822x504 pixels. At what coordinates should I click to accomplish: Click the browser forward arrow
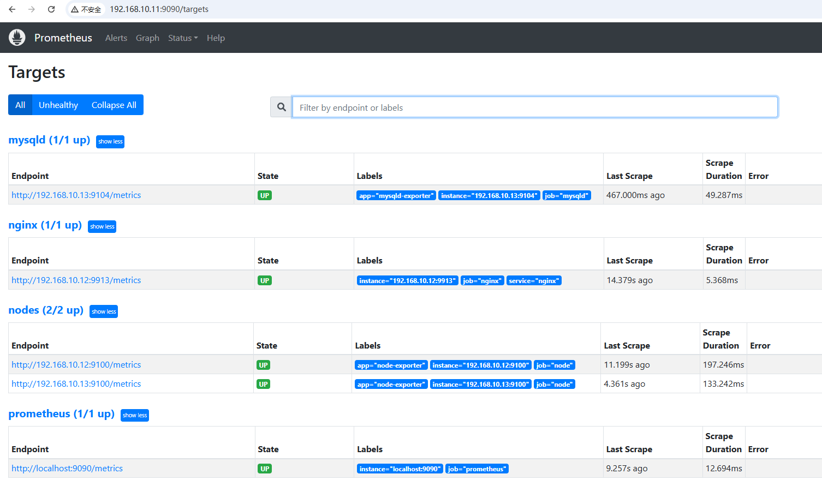[x=32, y=9]
